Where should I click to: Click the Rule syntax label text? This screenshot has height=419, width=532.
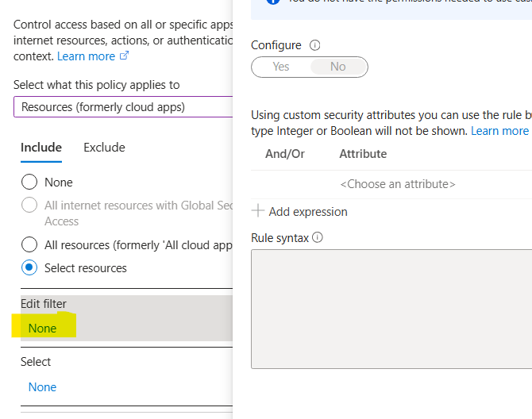pos(280,238)
